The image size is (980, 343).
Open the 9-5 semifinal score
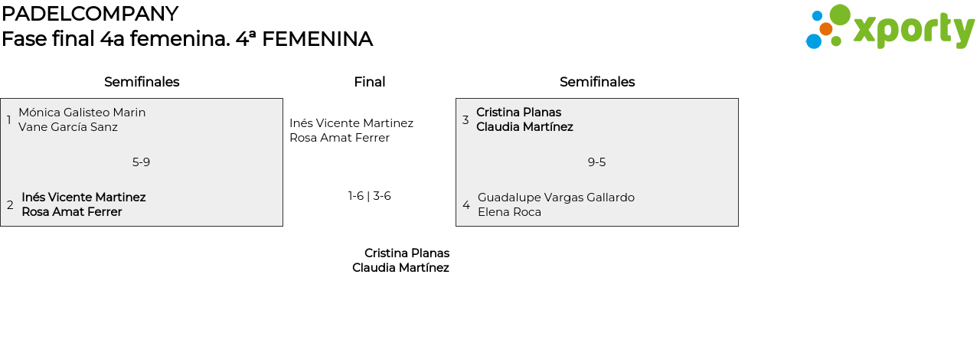(x=596, y=162)
